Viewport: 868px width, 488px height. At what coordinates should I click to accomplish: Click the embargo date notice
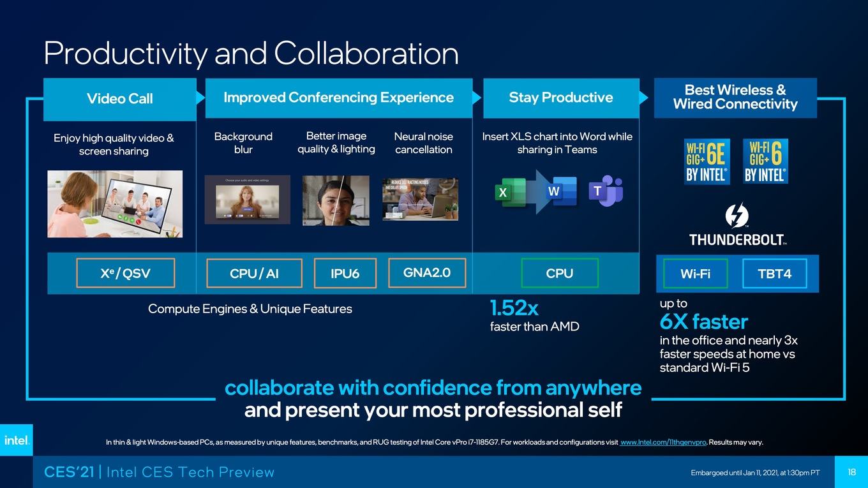pos(755,473)
